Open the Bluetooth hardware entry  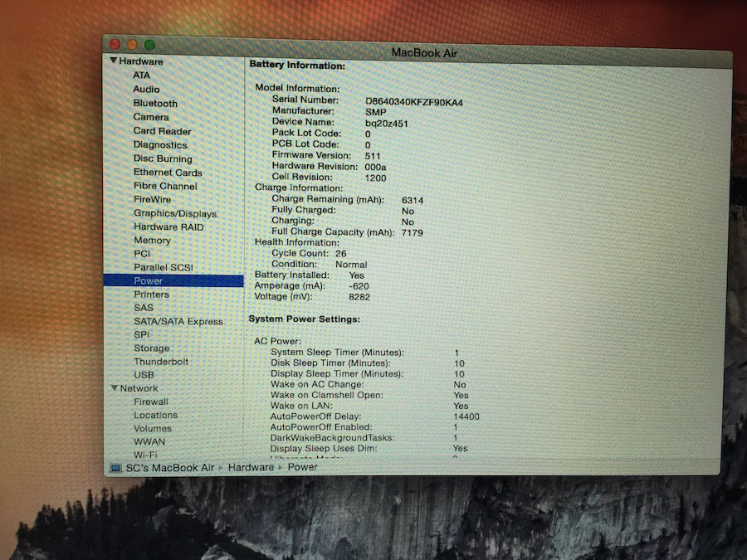(x=155, y=104)
